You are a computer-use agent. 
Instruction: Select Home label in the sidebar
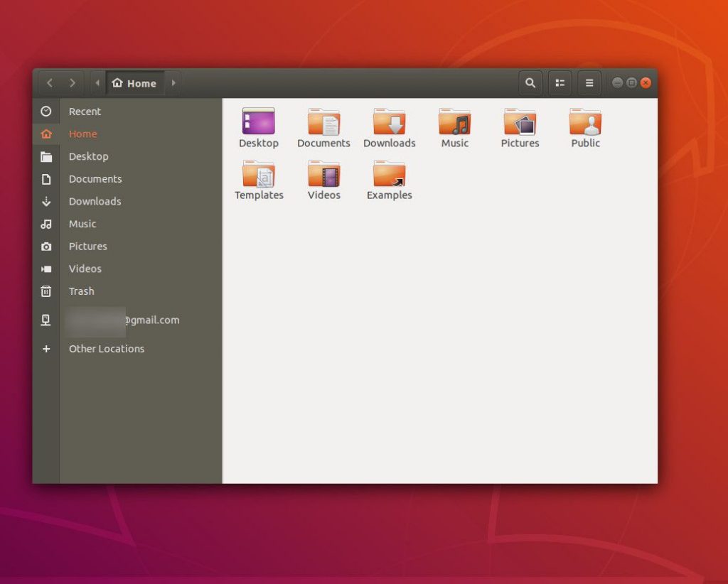[82, 134]
